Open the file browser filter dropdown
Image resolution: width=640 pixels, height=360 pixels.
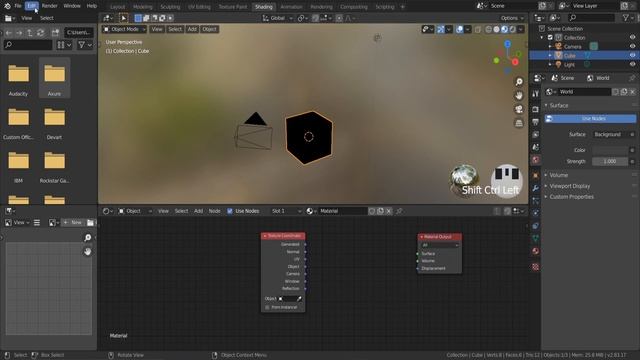(x=85, y=45)
